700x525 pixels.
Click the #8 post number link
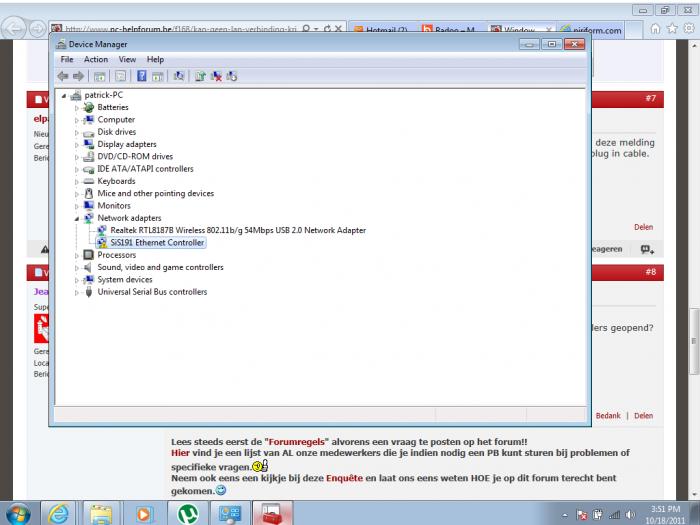click(x=650, y=271)
